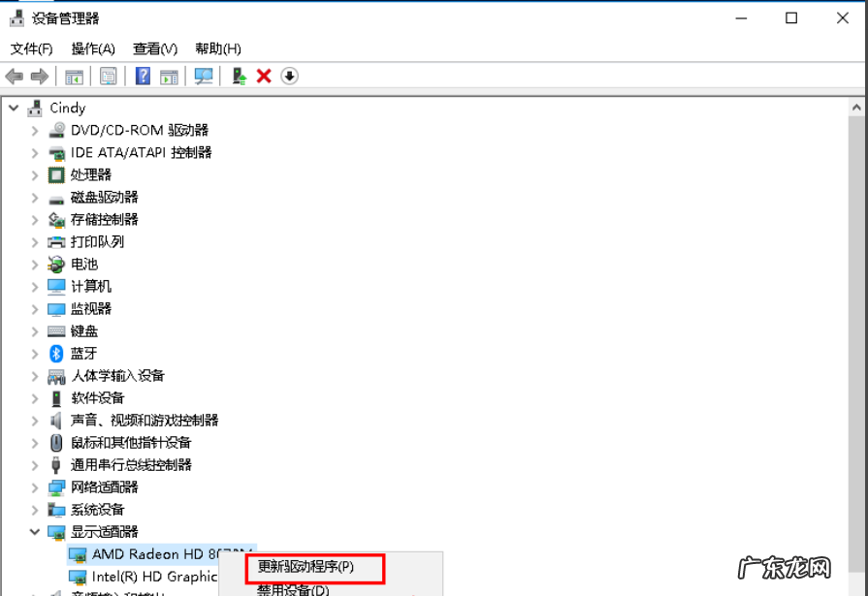The height and width of the screenshot is (596, 868).
Task: Open the Properties toolbar button
Action: [x=109, y=77]
